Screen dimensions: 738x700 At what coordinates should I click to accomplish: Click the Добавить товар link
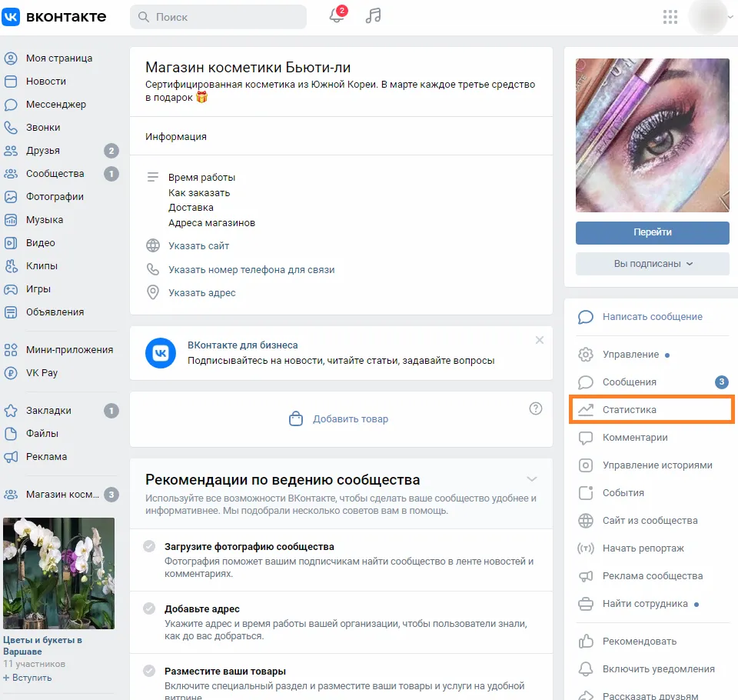click(x=351, y=418)
